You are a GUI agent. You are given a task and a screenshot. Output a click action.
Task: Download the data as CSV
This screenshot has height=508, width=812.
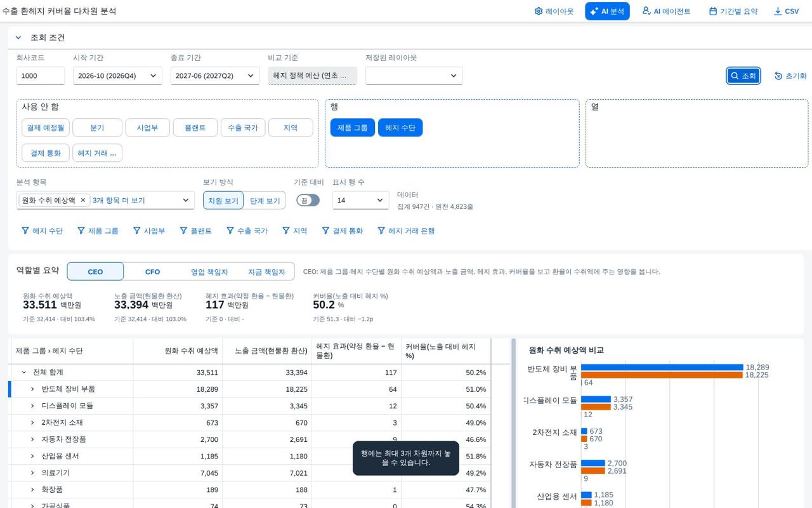(x=787, y=11)
